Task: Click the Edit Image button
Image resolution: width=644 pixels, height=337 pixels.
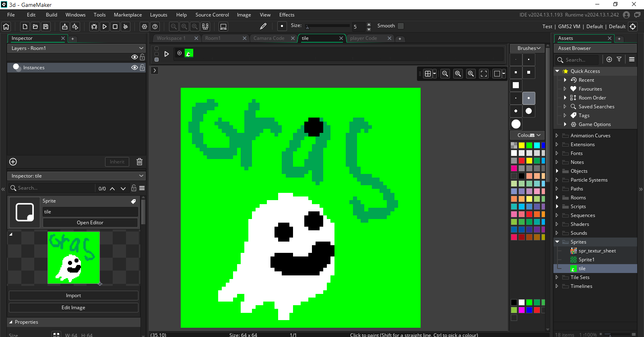Action: pos(73,308)
